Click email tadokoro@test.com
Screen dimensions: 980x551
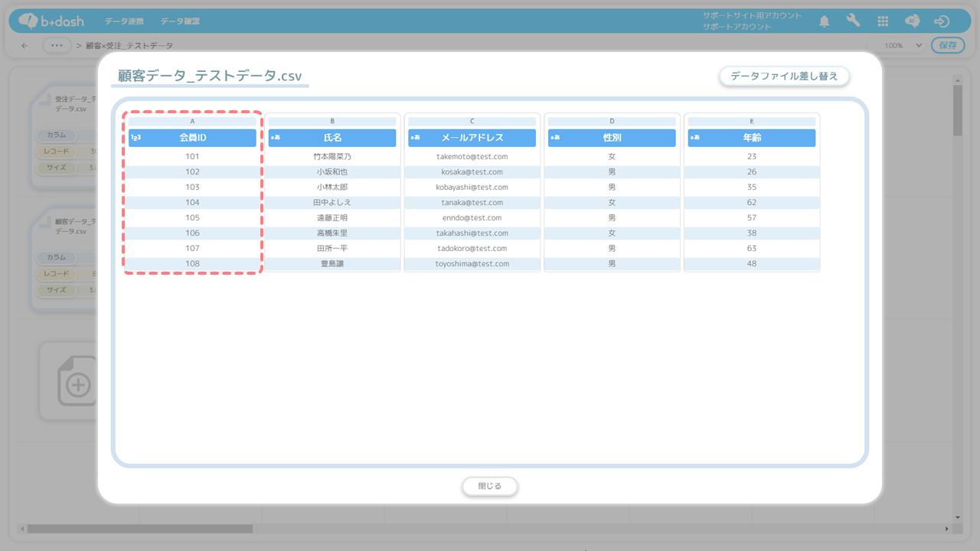(x=472, y=249)
